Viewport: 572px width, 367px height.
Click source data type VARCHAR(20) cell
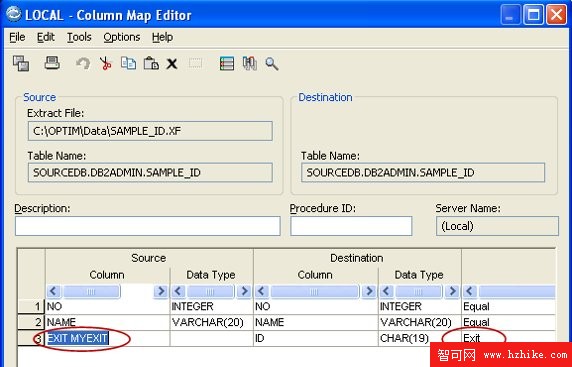[212, 322]
